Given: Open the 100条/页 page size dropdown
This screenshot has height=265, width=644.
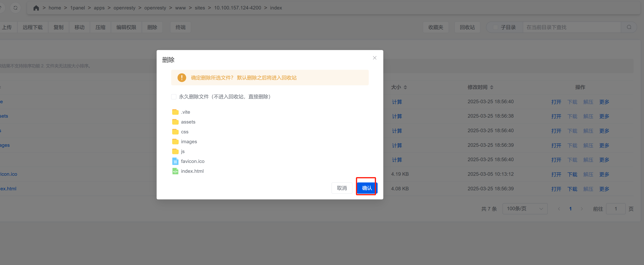Looking at the screenshot, I should point(525,209).
